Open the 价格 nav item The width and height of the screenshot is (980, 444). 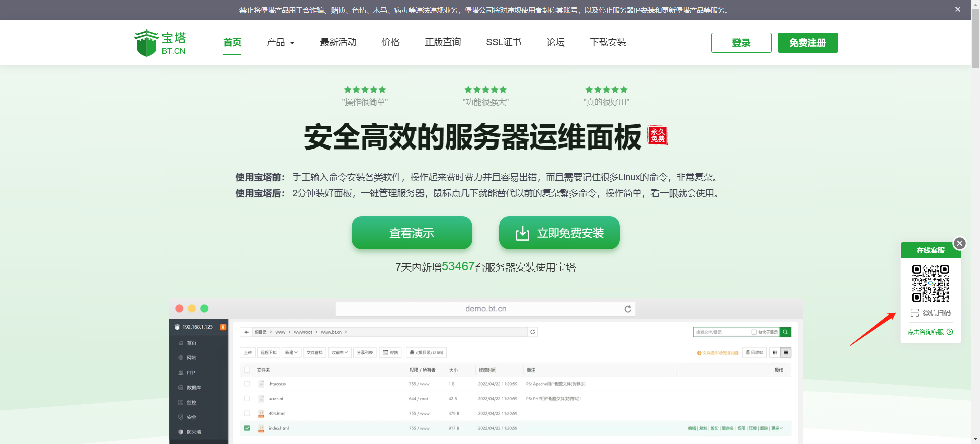[390, 42]
